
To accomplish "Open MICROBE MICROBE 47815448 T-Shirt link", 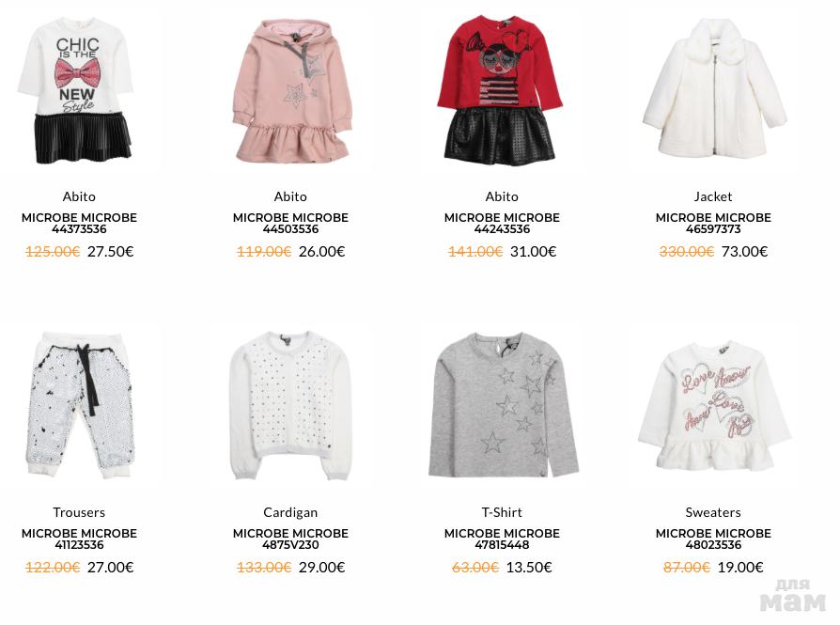I will [x=502, y=539].
